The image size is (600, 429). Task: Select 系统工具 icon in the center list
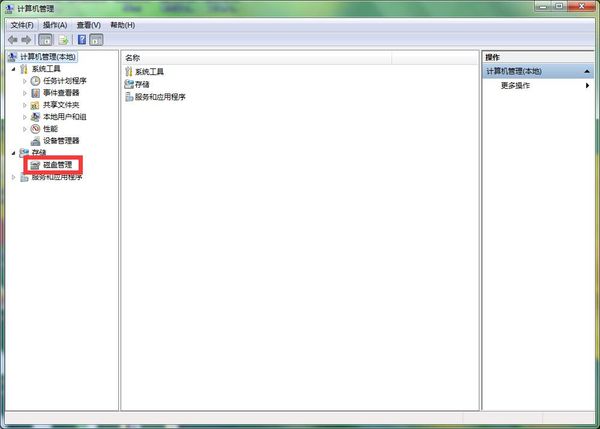pyautogui.click(x=129, y=72)
